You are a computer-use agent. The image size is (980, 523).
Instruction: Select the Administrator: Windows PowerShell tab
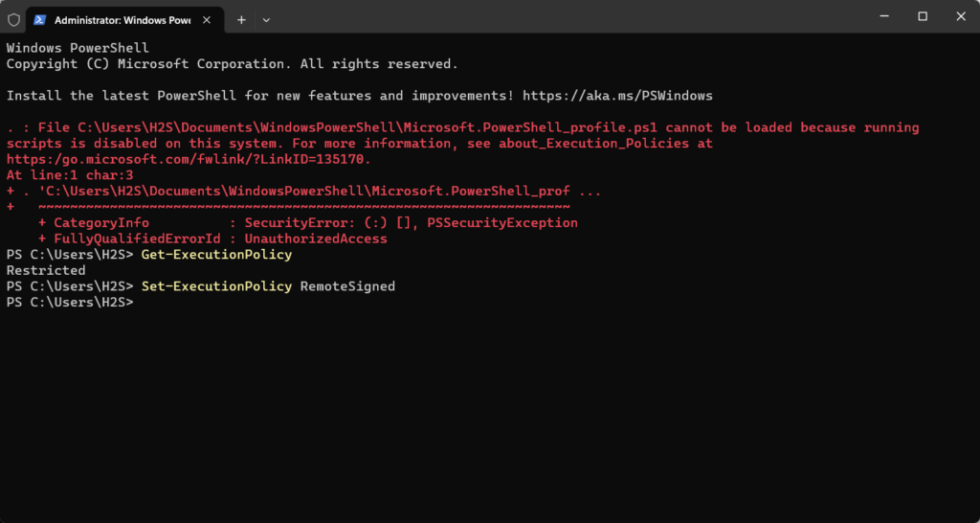coord(121,19)
